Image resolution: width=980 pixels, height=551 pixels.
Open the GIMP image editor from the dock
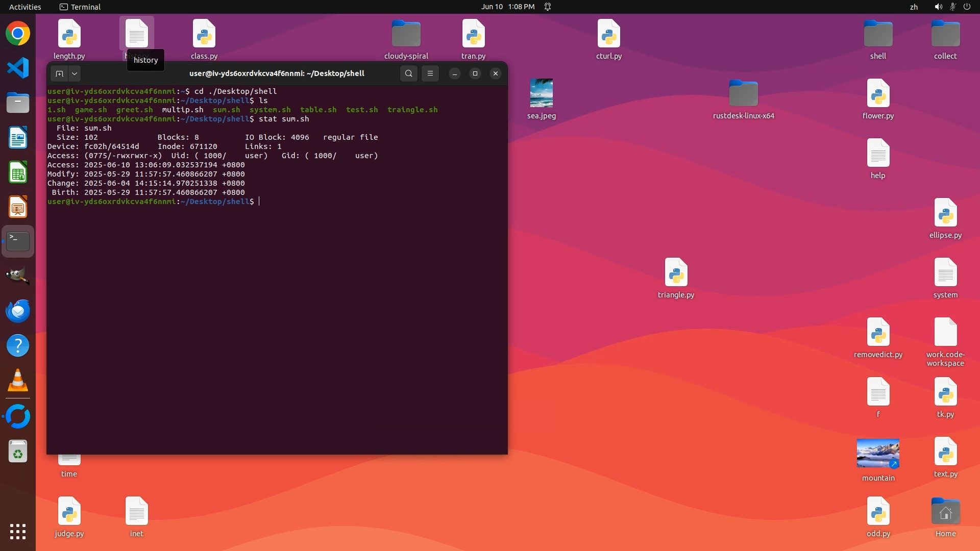click(x=18, y=275)
